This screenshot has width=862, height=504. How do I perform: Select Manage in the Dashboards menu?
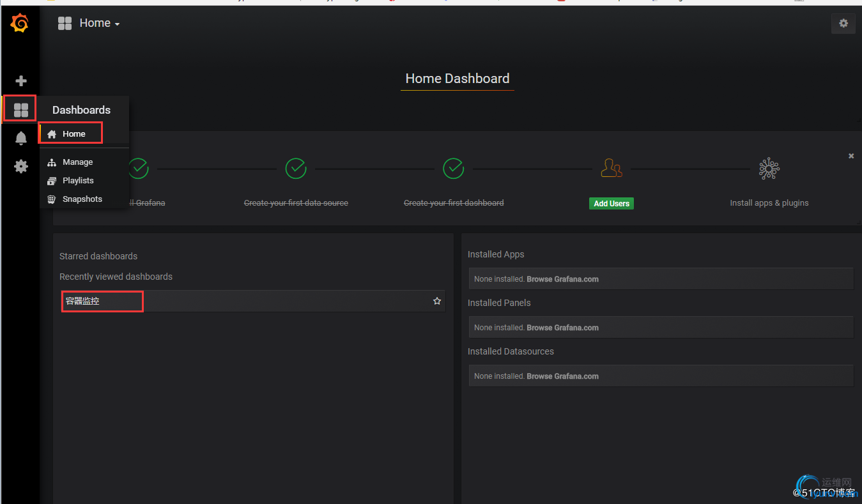(77, 162)
